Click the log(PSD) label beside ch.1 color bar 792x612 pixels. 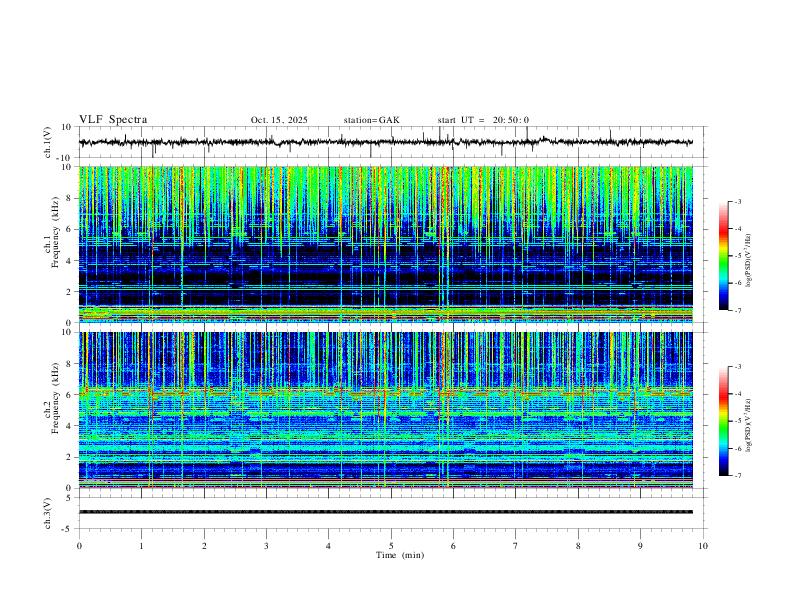[748, 260]
